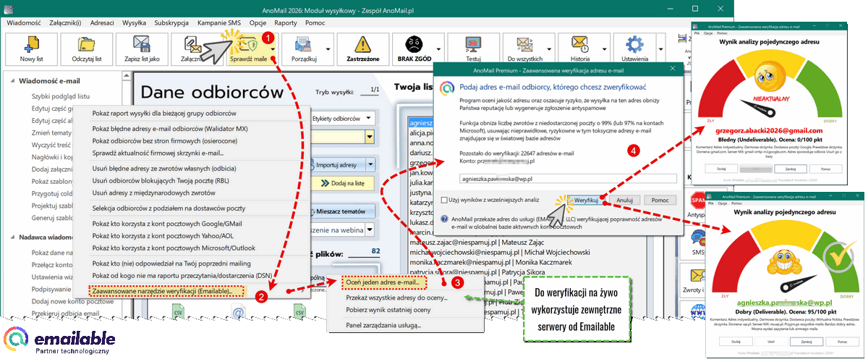Click Zamknij in the Undeliverable result window
This screenshot has height=362, width=868.
pos(789,168)
